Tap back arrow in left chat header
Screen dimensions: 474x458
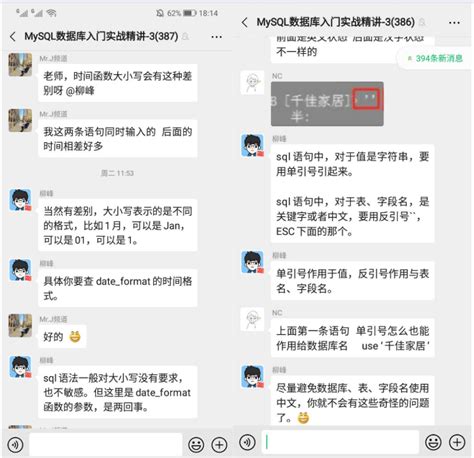(x=13, y=36)
